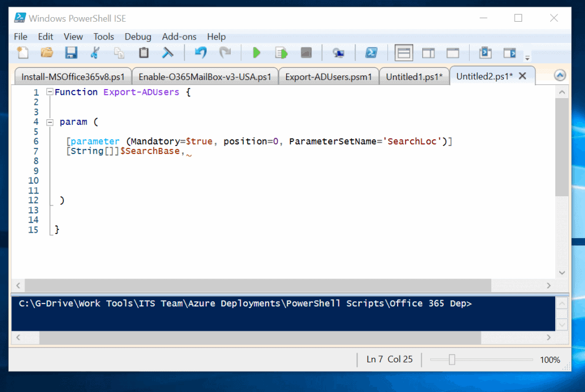Switch to Enable-O365MailBox-v3-USA.ps1 tab
The image size is (585, 392).
205,77
